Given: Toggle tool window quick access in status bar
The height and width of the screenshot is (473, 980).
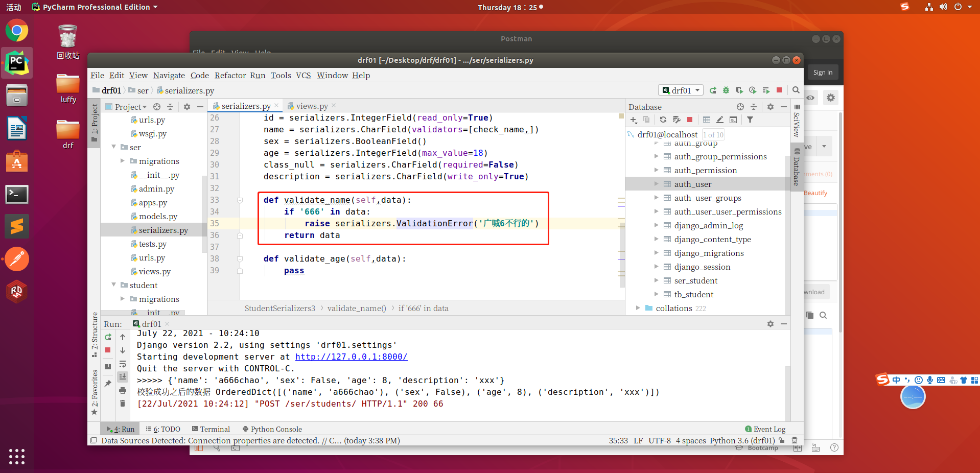Looking at the screenshot, I should 94,440.
